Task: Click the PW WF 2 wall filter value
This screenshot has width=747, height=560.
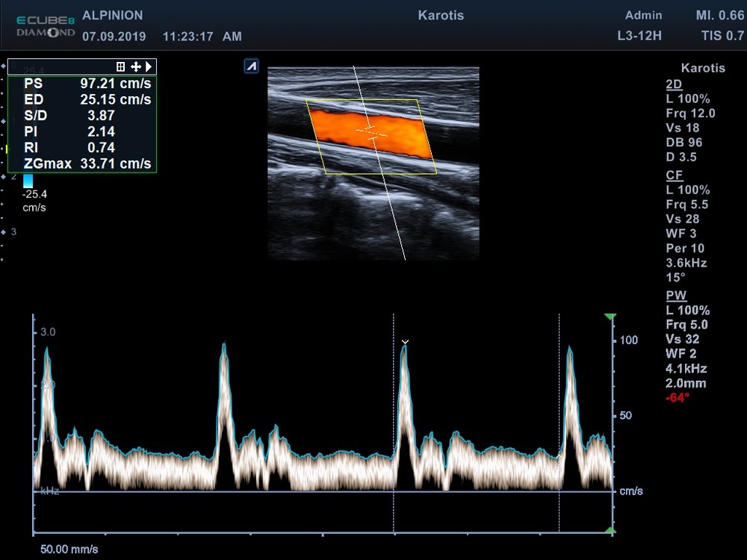Action: [x=681, y=354]
